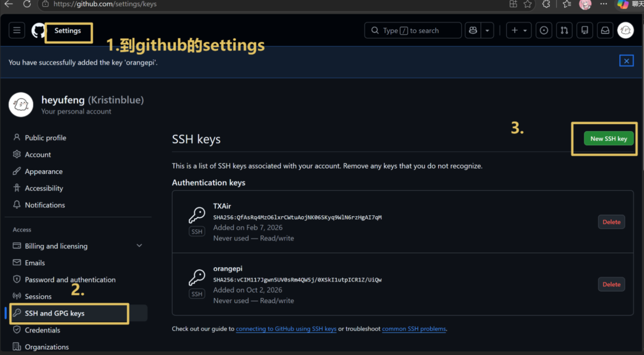Open Sessions settings page
644x355 pixels.
(38, 297)
